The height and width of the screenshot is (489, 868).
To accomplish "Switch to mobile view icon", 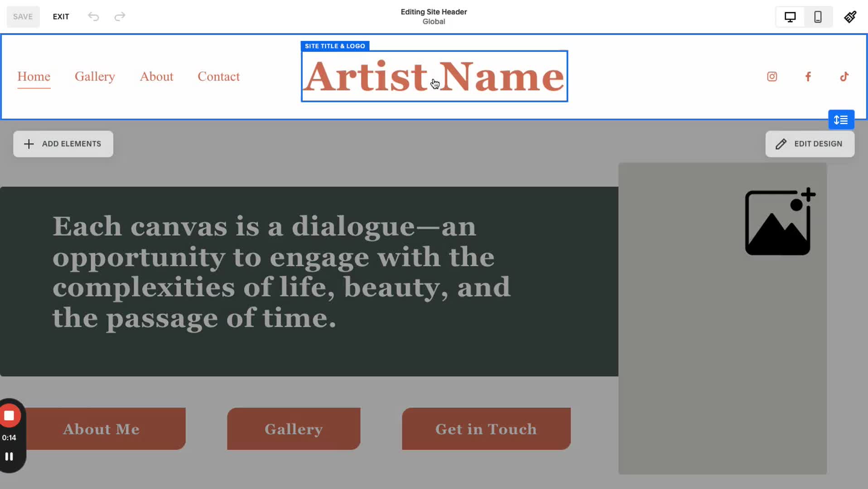I will tap(818, 17).
